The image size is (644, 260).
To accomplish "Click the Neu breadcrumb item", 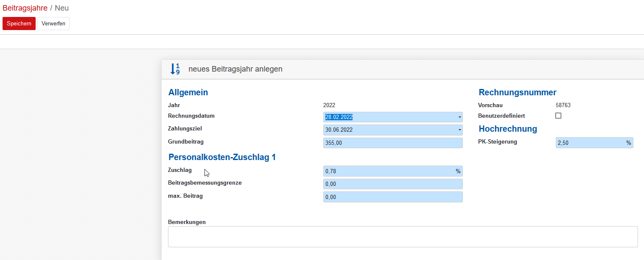I will (x=62, y=8).
